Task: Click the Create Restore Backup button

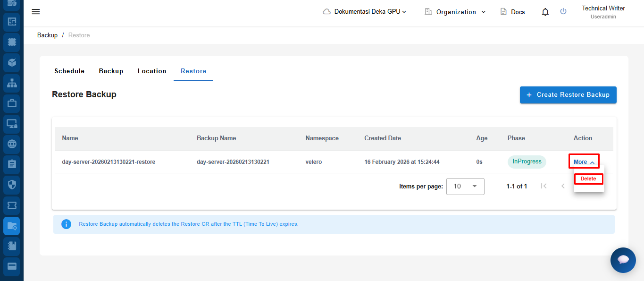Action: 568,95
